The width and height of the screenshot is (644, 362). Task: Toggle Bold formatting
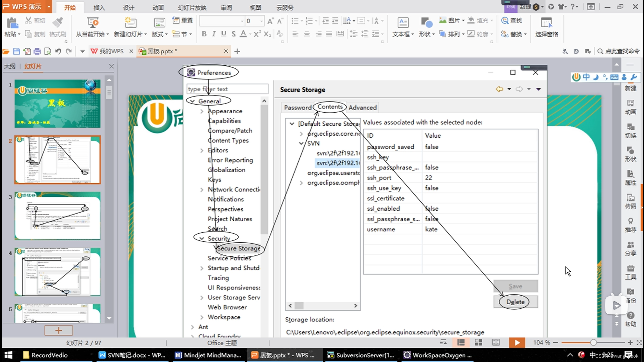point(204,34)
